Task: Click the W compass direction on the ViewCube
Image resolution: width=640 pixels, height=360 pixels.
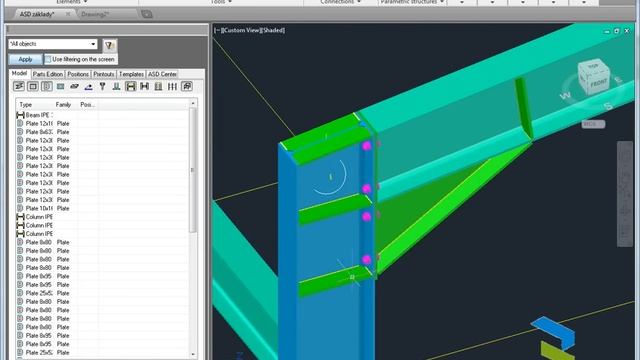Action: click(565, 96)
